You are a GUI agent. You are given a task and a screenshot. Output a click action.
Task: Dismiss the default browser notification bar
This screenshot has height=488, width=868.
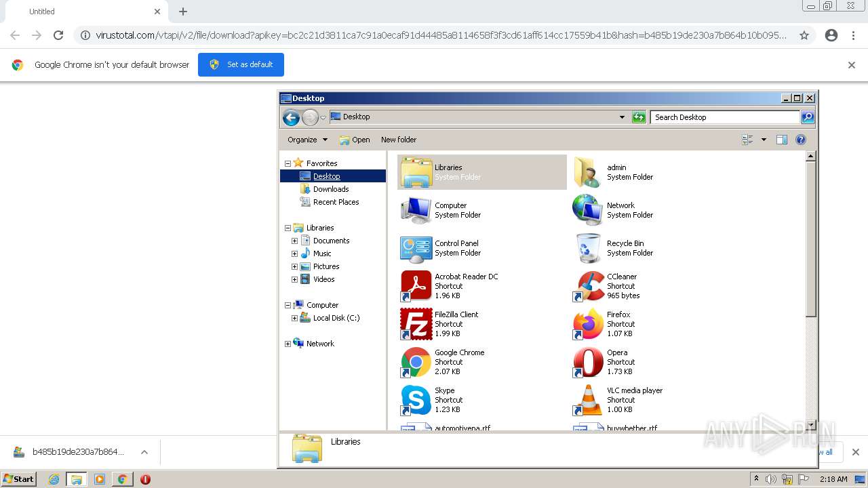852,65
